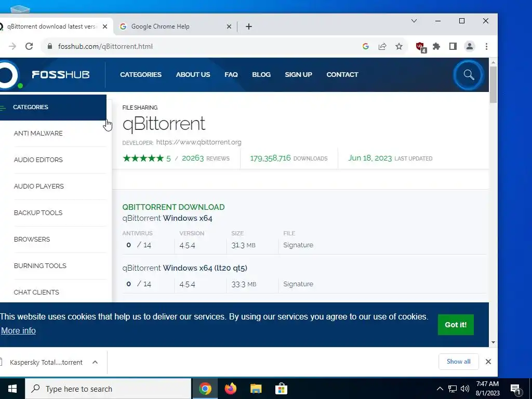Click Show all downloads button

click(459, 362)
